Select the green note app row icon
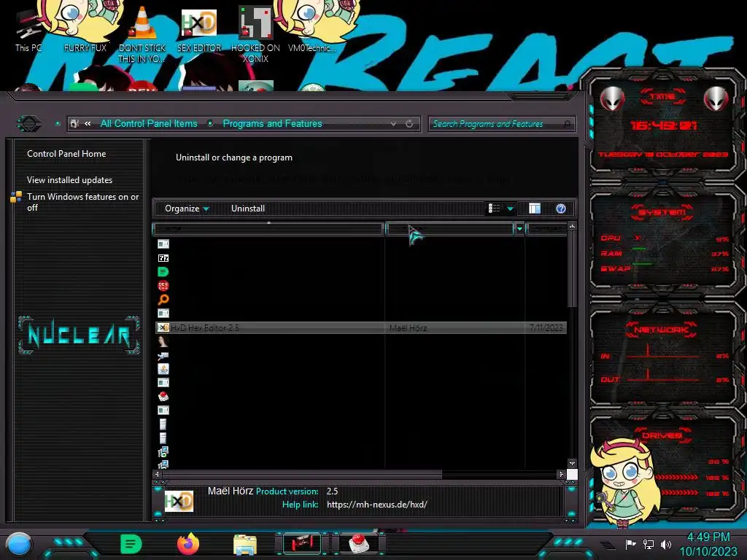 click(163, 272)
